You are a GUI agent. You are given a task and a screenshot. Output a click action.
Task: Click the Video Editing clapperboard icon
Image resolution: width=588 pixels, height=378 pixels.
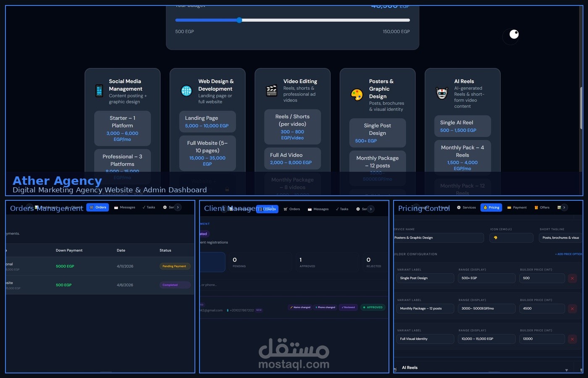[x=272, y=91]
